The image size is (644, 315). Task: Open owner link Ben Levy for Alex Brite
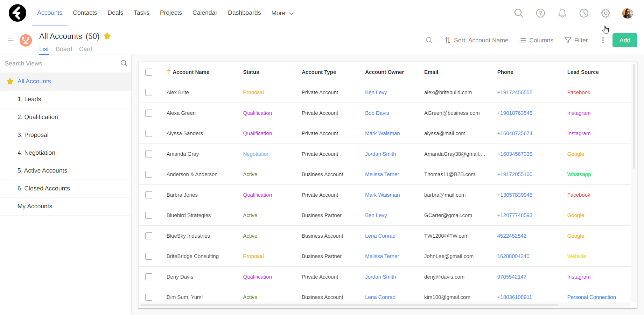click(x=376, y=92)
